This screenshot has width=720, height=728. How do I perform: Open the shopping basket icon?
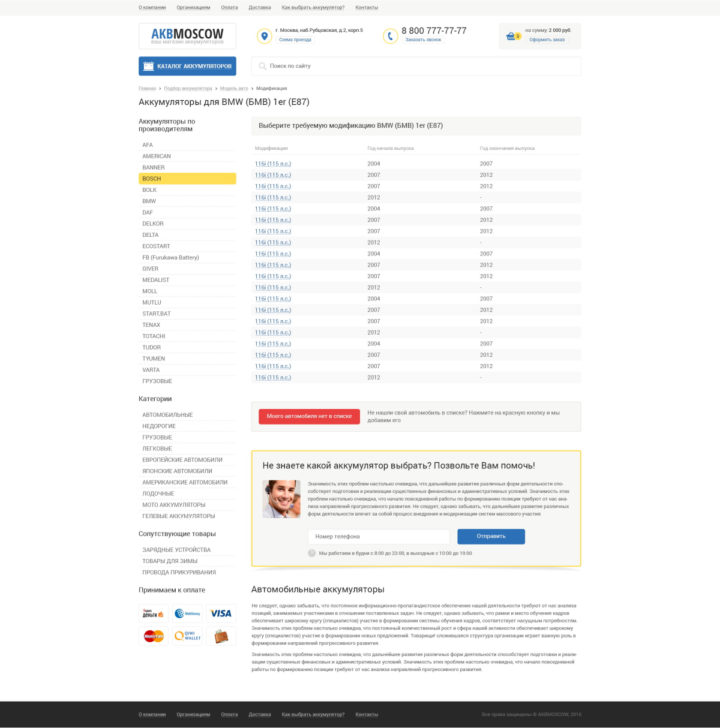pyautogui.click(x=511, y=37)
